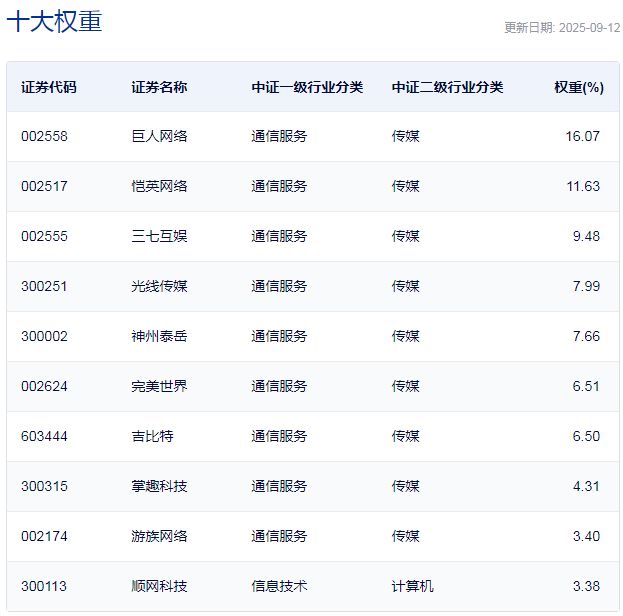Image resolution: width=623 pixels, height=616 pixels.
Task: Click 信息技术 industry cell
Action: (279, 587)
